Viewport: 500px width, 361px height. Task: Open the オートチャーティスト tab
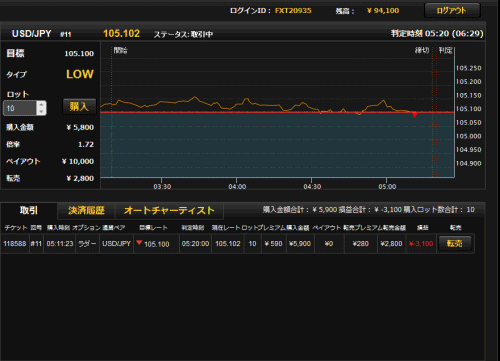169,210
